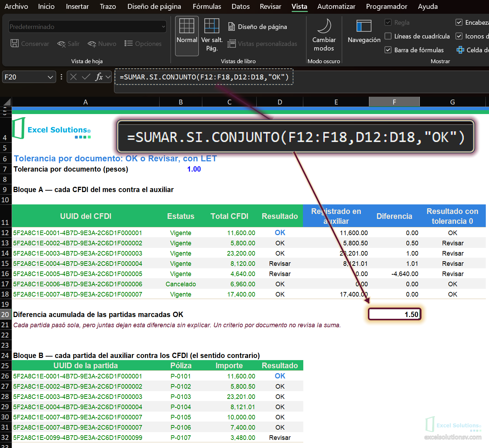This screenshot has width=489, height=448.
Task: Click the Celda de enfoque icon
Action: (x=460, y=50)
